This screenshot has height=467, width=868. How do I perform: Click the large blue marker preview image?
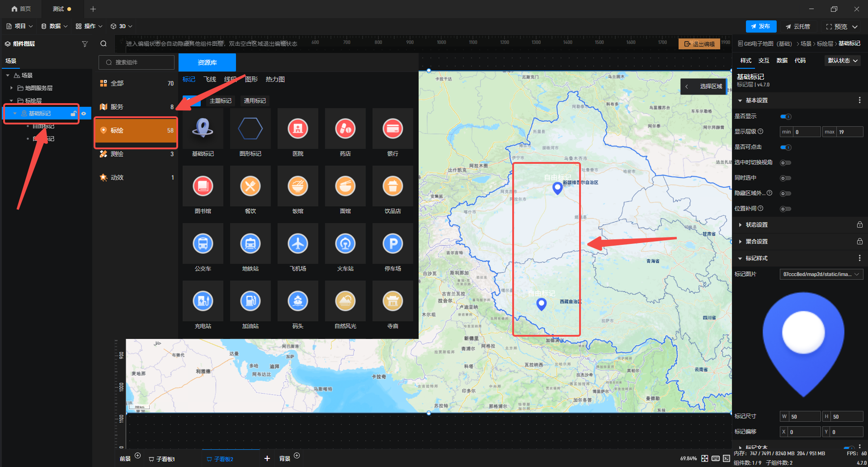pos(803,344)
